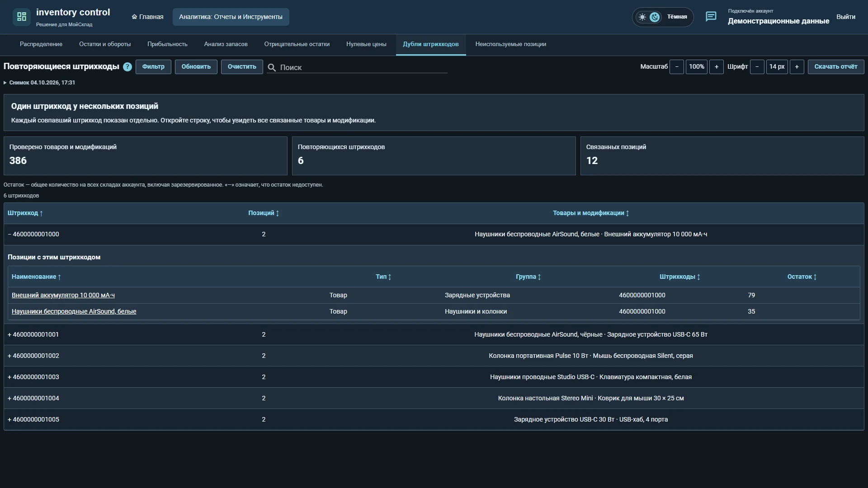868x488 pixels.
Task: Click the Фильтр button
Action: point(153,67)
